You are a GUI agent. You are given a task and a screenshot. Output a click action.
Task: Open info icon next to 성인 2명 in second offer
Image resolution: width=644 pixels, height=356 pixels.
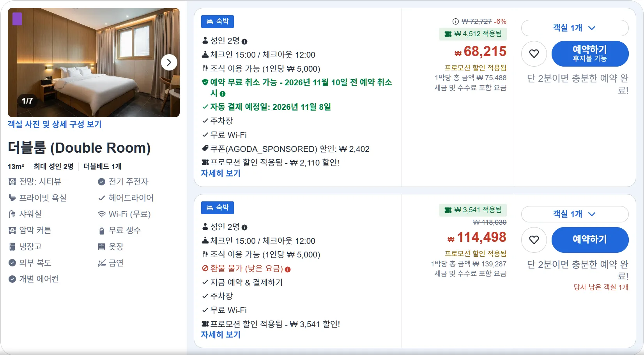[x=244, y=227]
